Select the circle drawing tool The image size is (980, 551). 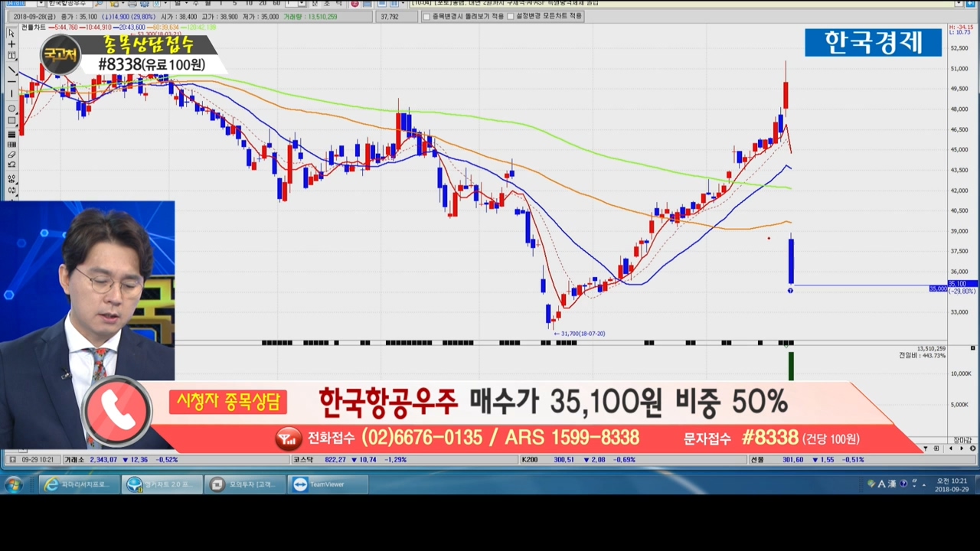11,109
